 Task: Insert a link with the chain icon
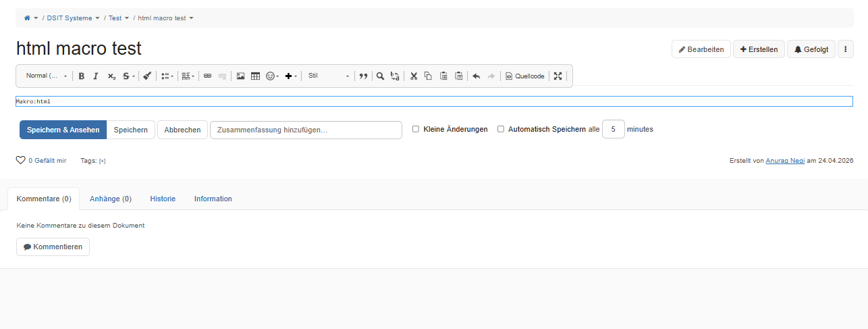(207, 76)
